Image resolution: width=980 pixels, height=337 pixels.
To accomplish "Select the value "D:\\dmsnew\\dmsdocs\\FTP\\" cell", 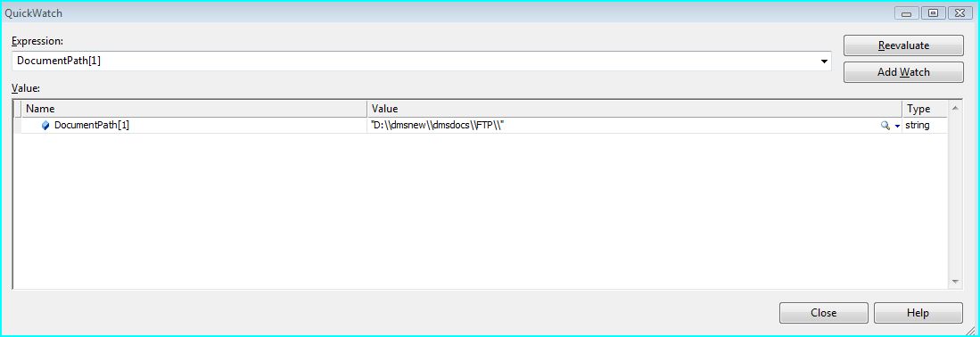I will (x=634, y=125).
